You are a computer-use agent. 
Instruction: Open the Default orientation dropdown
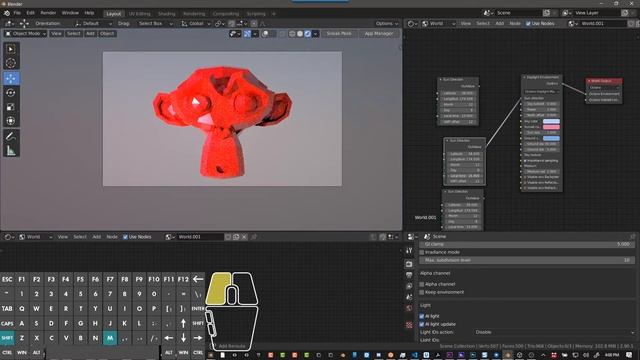pos(93,24)
